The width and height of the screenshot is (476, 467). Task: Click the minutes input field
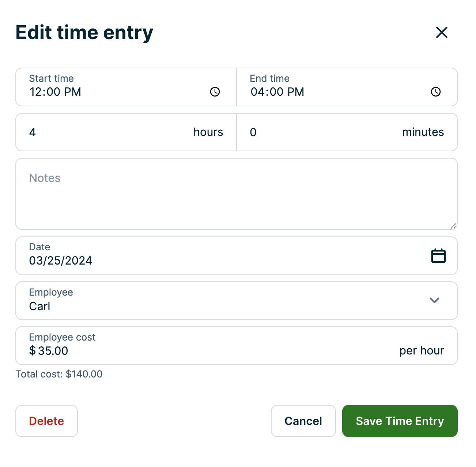[x=322, y=132]
